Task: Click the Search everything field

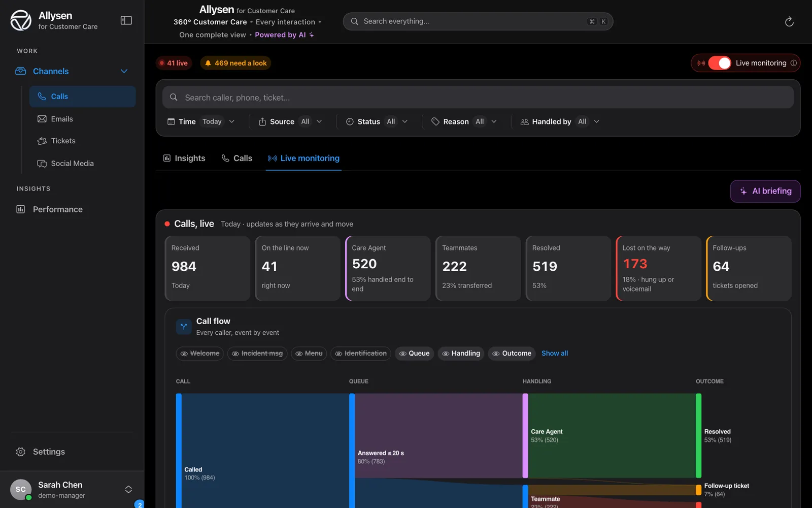Action: click(478, 21)
